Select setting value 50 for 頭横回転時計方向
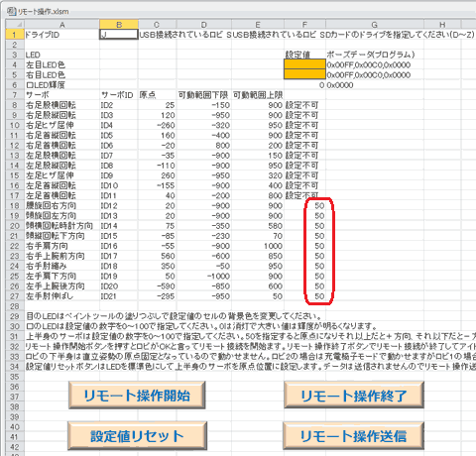This screenshot has height=456, width=476. tap(304, 226)
